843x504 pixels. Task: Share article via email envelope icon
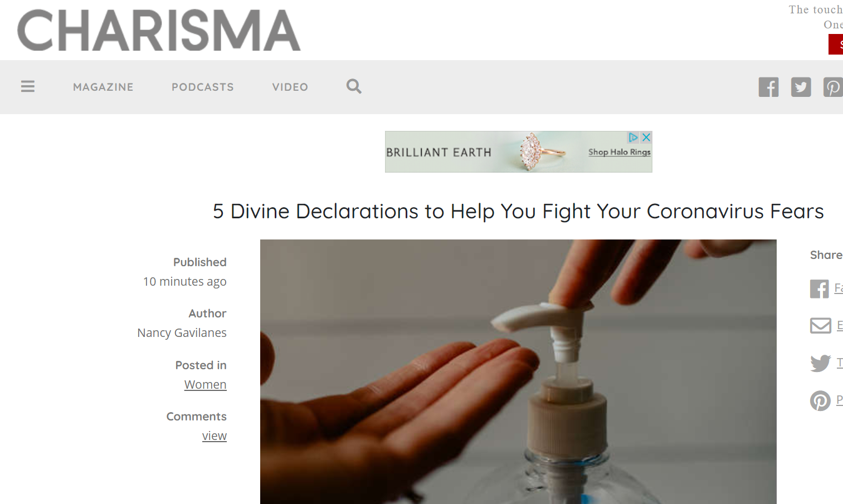(821, 325)
